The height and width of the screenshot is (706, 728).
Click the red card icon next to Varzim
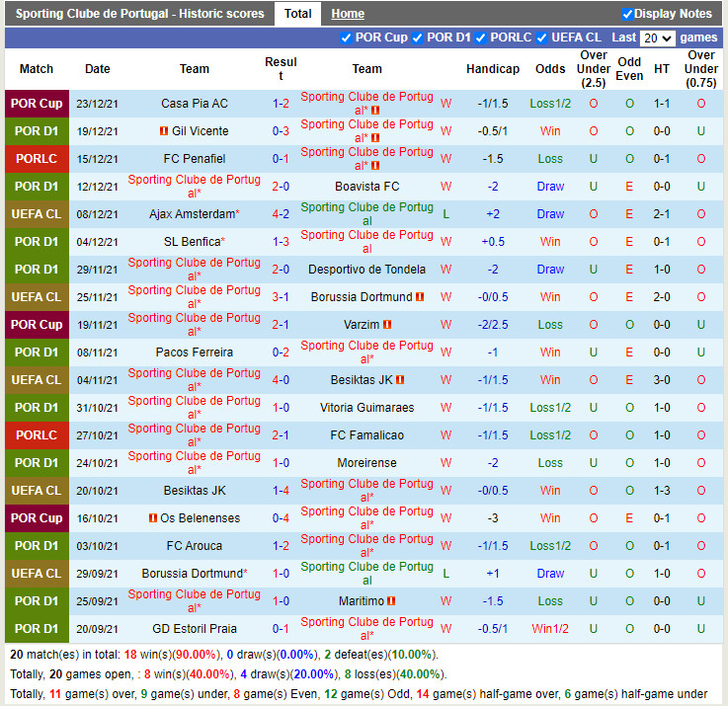click(x=387, y=325)
